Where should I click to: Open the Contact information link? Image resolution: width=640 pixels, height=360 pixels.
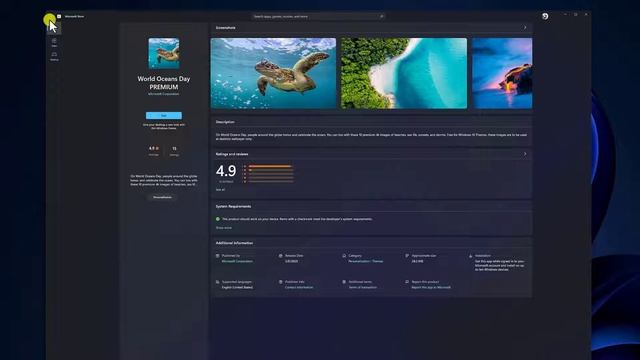click(299, 287)
